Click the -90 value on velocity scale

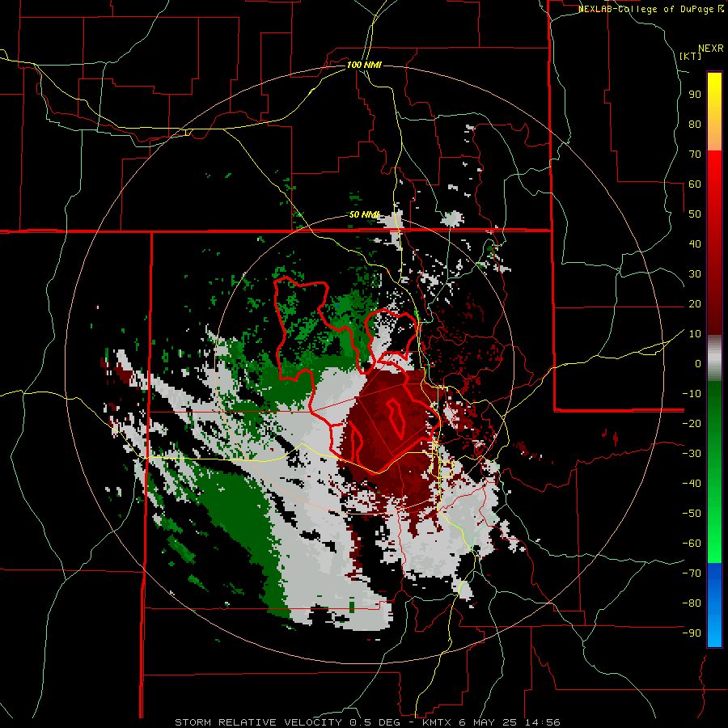pos(692,633)
